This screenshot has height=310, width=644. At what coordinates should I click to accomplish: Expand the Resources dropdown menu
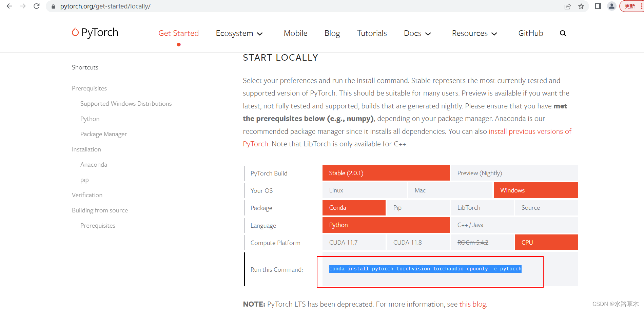pos(474,33)
